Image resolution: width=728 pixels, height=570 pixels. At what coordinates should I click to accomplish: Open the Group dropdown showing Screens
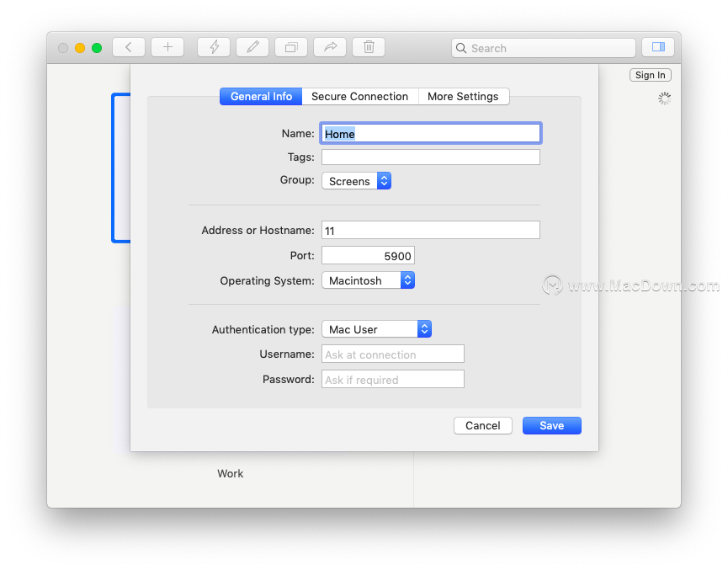tap(357, 181)
